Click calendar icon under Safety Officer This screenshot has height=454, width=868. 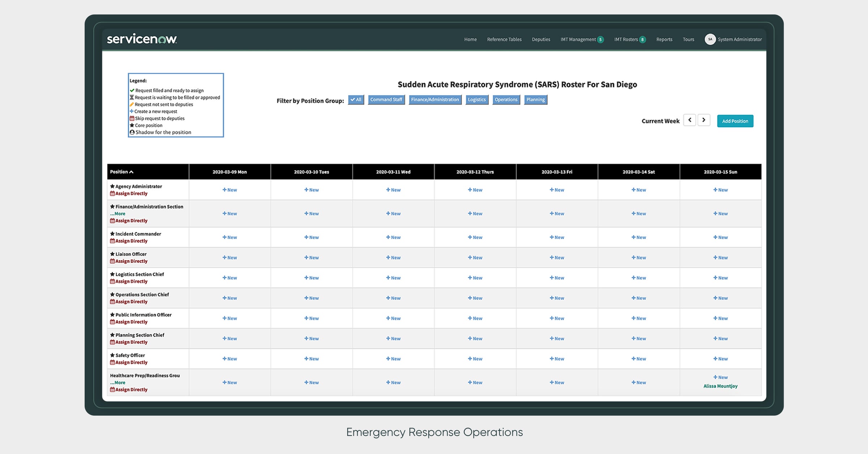[x=112, y=363]
